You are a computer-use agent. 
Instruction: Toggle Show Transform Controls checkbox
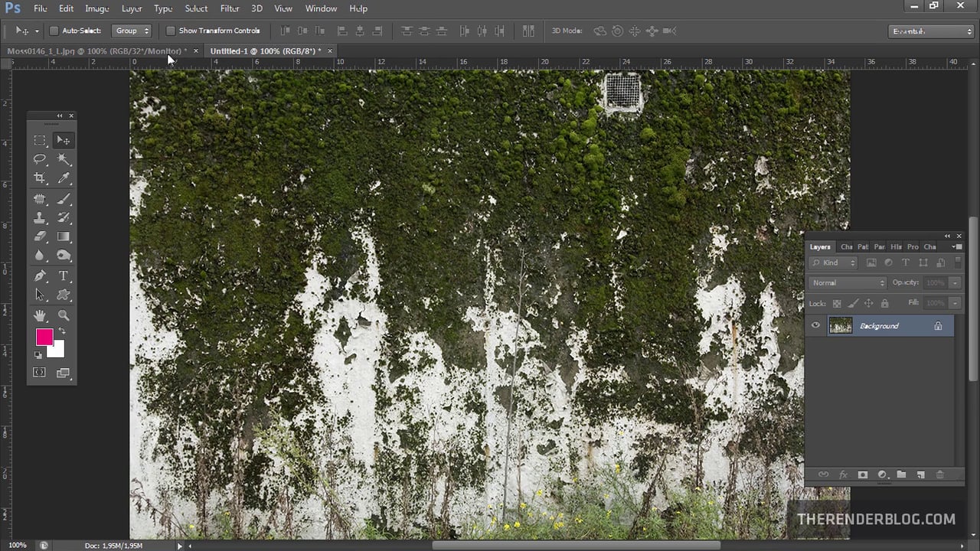click(171, 31)
